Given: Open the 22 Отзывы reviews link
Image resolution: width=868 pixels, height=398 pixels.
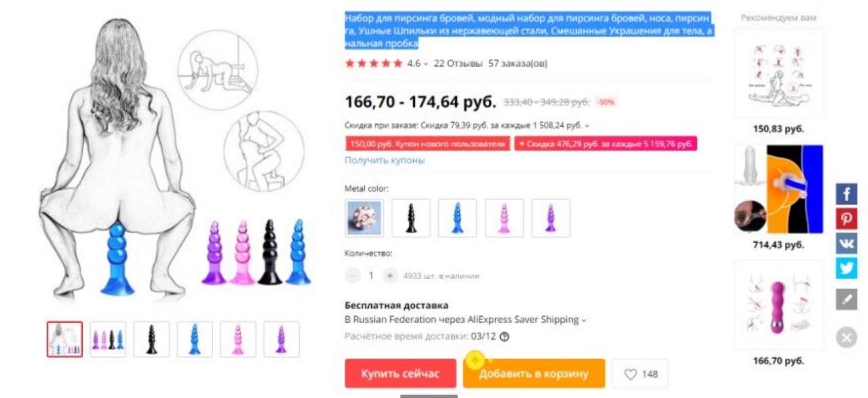Looking at the screenshot, I should (458, 64).
